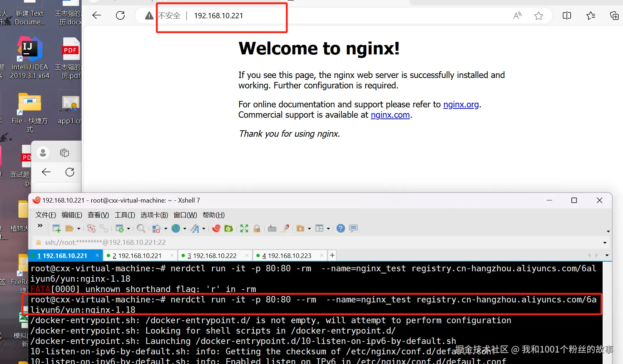
Task: Click the Xshell find magnifier icon
Action: tap(141, 228)
